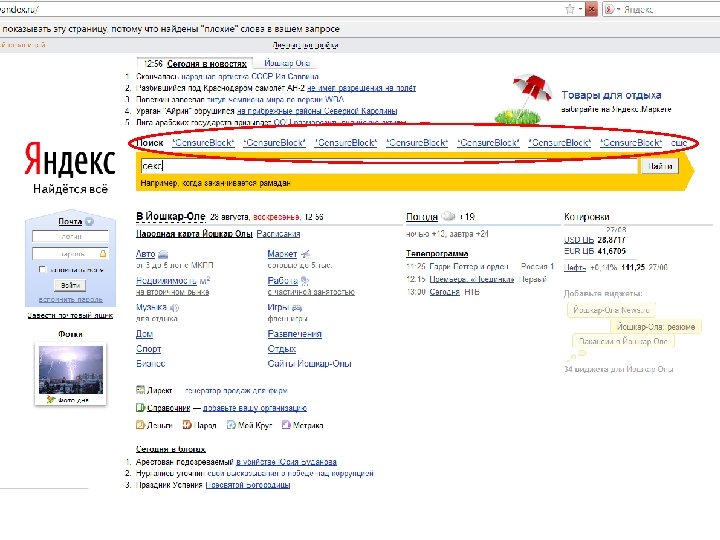This screenshot has height=540, width=720.
Task: Open the Авто service link
Action: click(146, 253)
